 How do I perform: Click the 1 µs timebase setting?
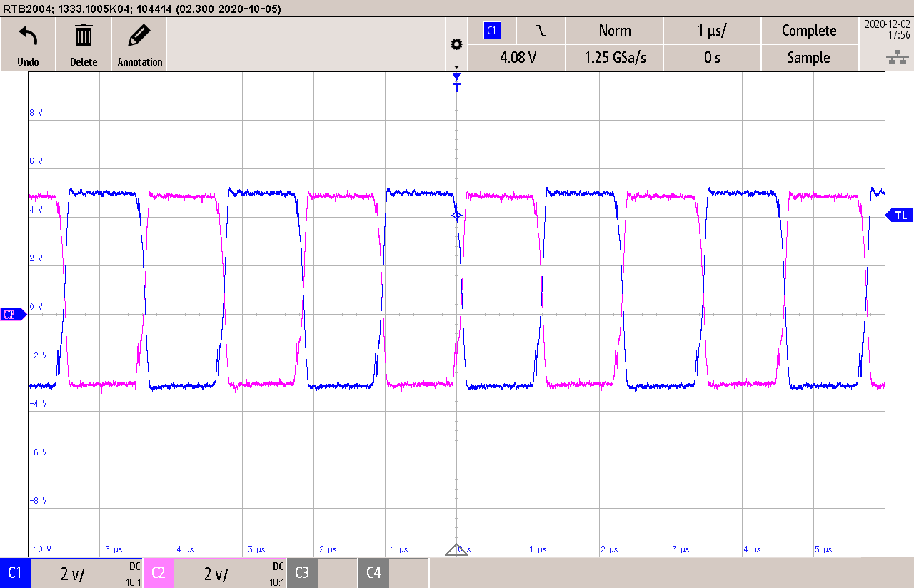[712, 30]
